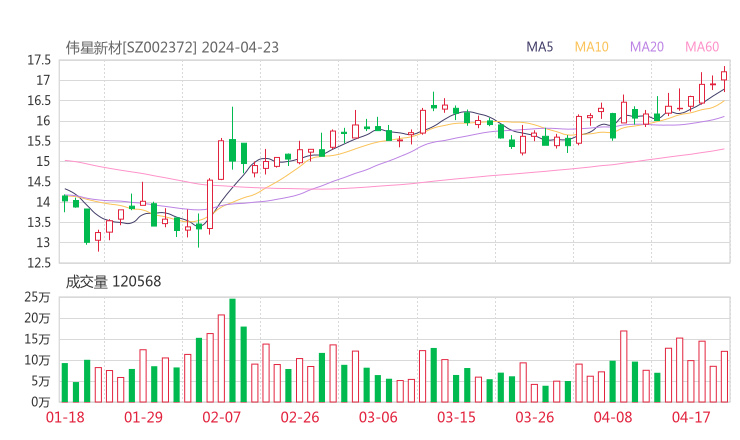Click the 13.5 price axis label
Viewport: 740px width, 440px height.
pyautogui.click(x=39, y=222)
